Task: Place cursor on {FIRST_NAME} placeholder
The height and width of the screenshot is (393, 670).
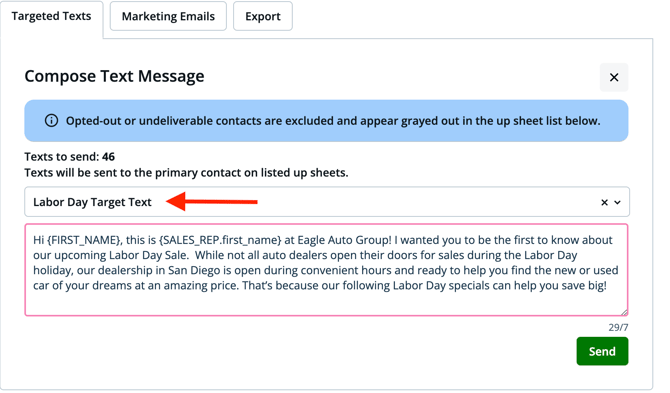Action: 85,240
